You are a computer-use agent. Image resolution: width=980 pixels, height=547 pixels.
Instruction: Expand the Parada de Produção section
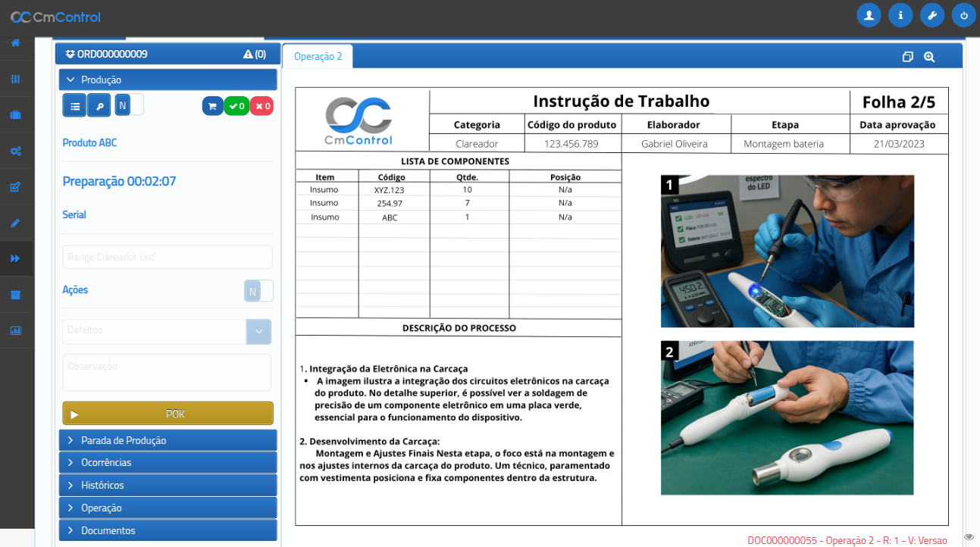(x=168, y=440)
